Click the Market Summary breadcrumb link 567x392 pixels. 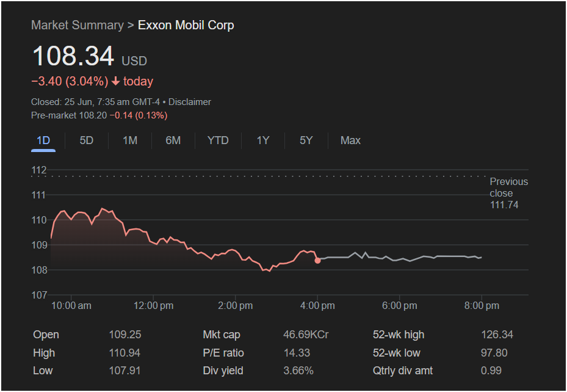point(77,25)
